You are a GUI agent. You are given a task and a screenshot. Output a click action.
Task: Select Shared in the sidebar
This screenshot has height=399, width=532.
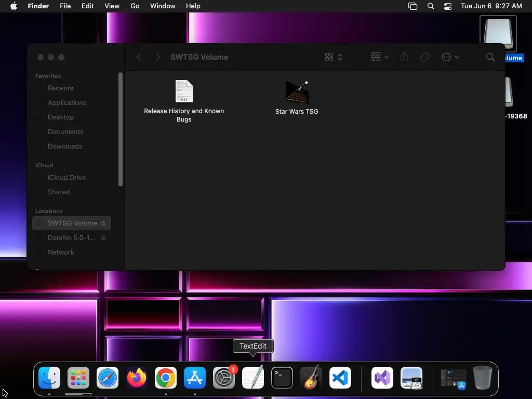pyautogui.click(x=59, y=192)
